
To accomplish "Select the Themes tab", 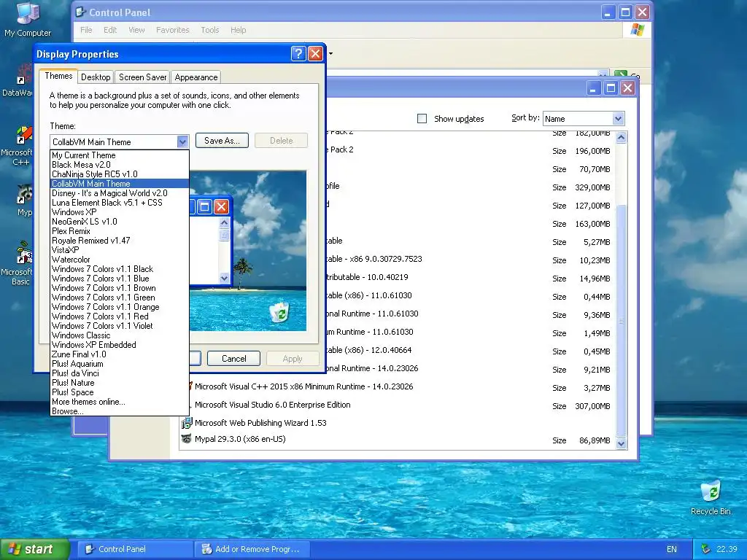I will tap(58, 76).
